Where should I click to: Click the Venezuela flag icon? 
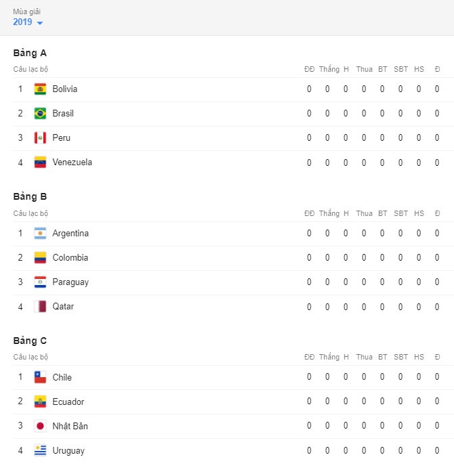pos(40,162)
